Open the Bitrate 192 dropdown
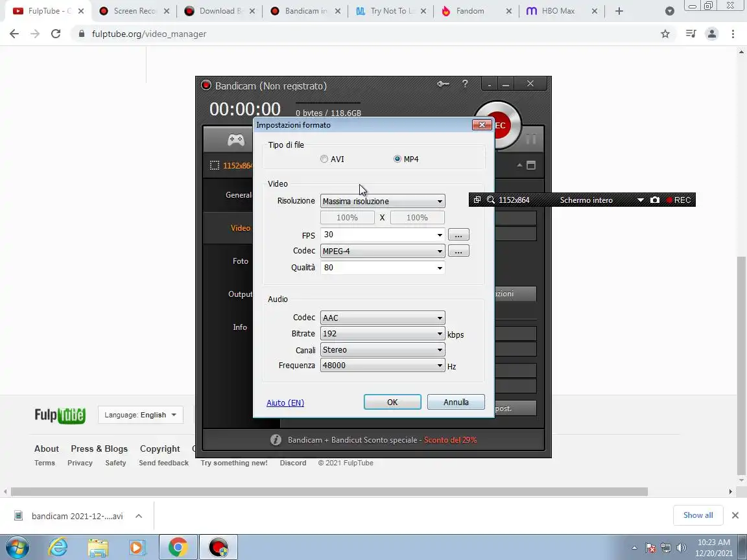The width and height of the screenshot is (747, 560). tap(383, 334)
